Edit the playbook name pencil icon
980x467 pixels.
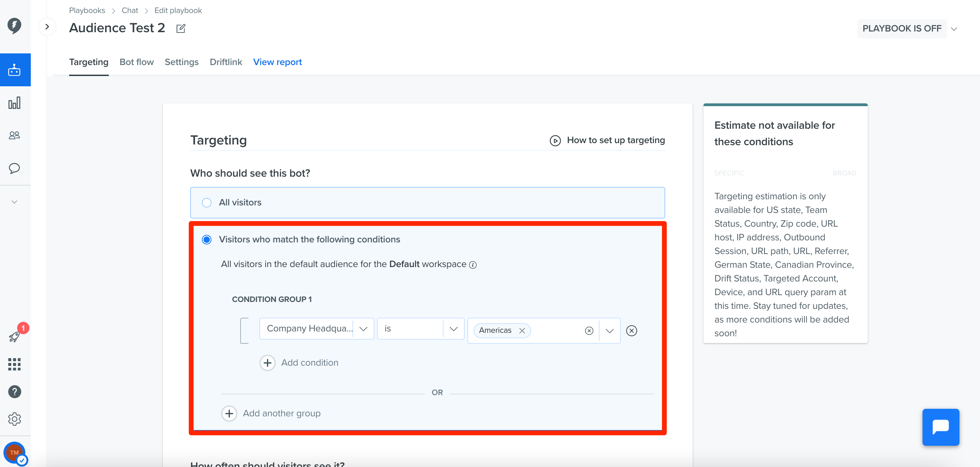pyautogui.click(x=181, y=28)
